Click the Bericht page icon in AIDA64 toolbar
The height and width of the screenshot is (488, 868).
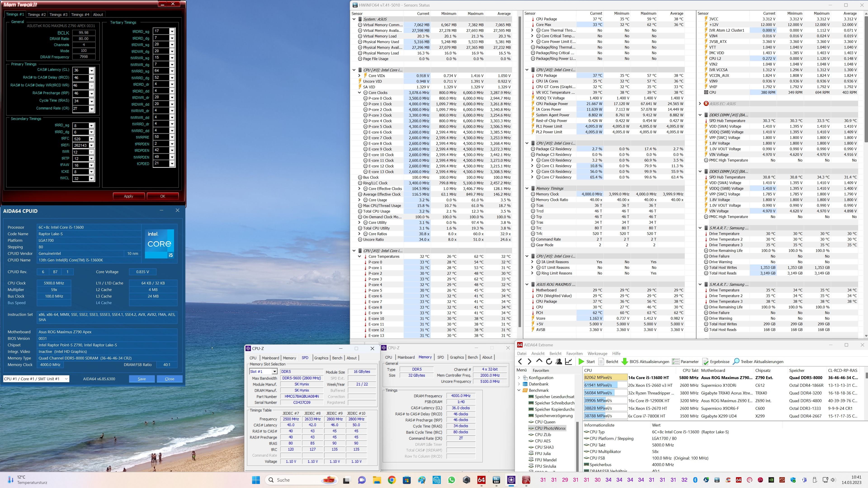pos(601,361)
